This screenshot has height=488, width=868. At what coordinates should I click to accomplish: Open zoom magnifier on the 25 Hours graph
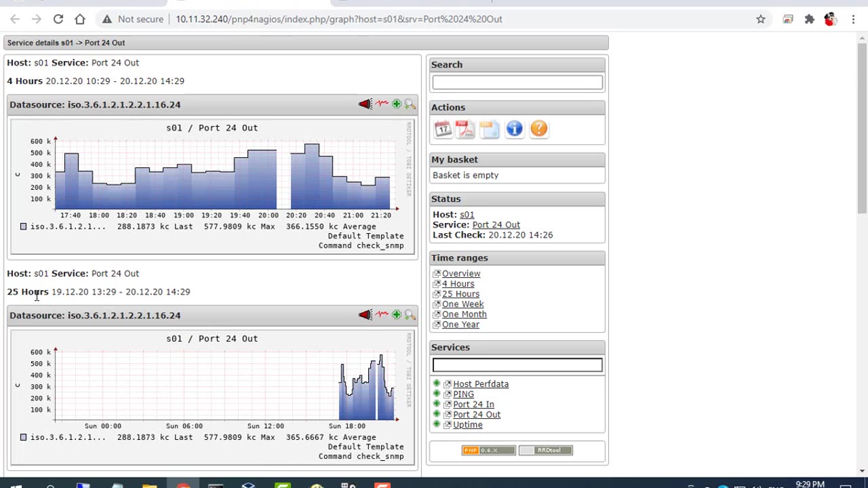(x=410, y=315)
